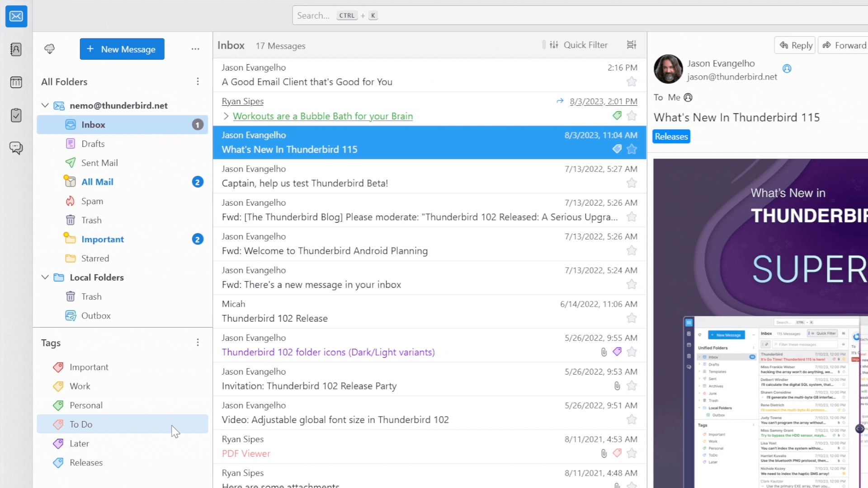Open message list display options icon
Screen dimensions: 868x488
coord(632,45)
